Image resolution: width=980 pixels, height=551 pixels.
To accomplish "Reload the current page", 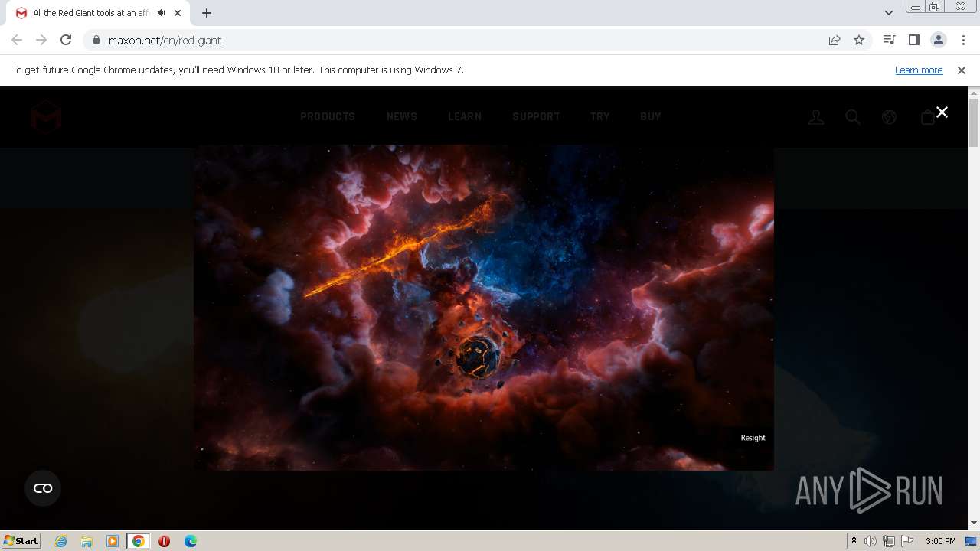I will (x=66, y=40).
